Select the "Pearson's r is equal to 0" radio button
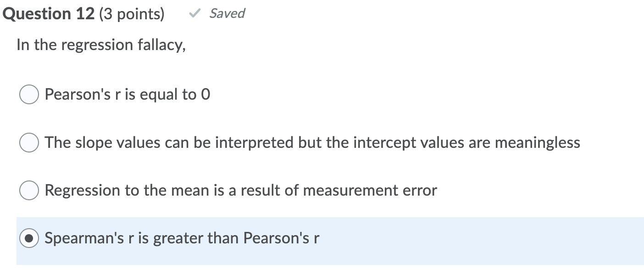Screen dimensions: 644x270 tap(29, 95)
